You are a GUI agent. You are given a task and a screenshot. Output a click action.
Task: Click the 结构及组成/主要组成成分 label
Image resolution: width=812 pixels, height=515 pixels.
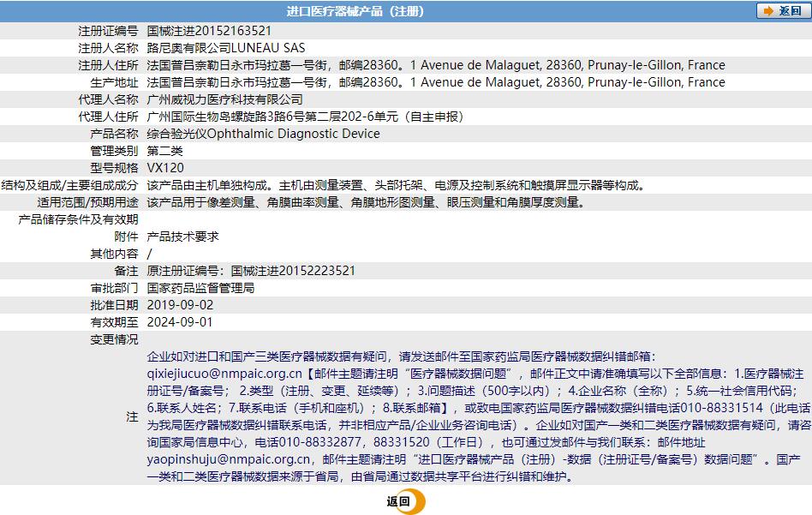[x=70, y=185]
